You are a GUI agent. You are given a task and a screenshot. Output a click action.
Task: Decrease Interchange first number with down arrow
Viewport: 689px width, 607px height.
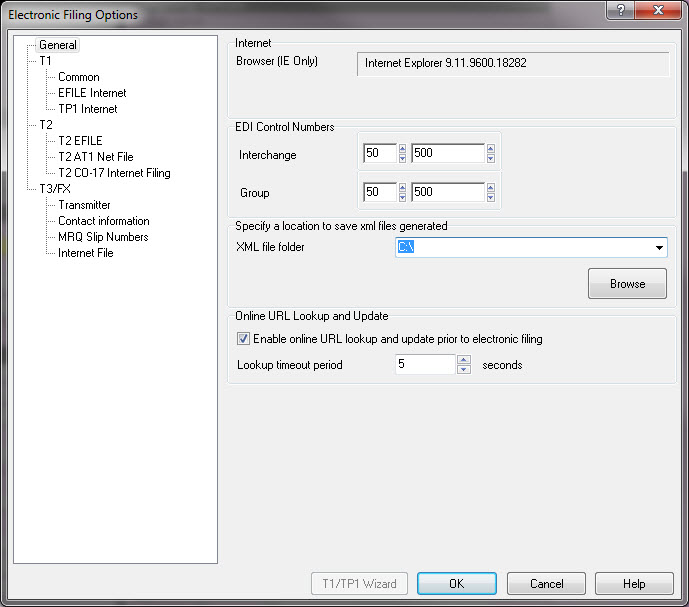pos(403,158)
